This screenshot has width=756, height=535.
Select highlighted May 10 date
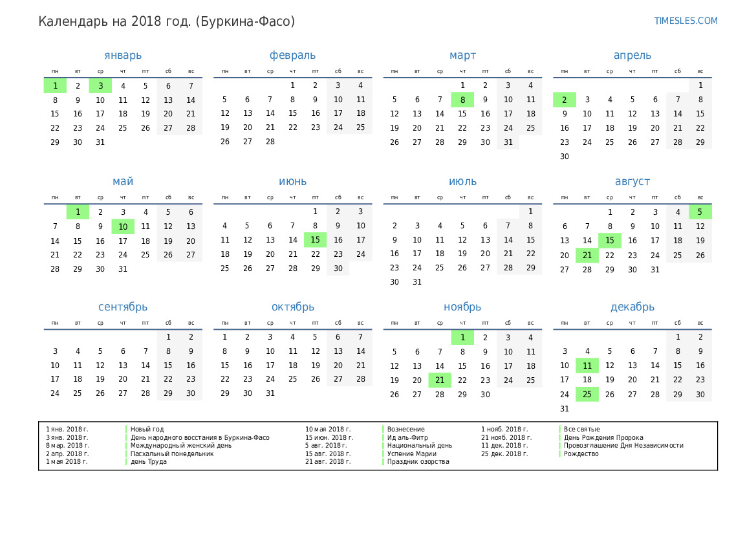coord(123,226)
